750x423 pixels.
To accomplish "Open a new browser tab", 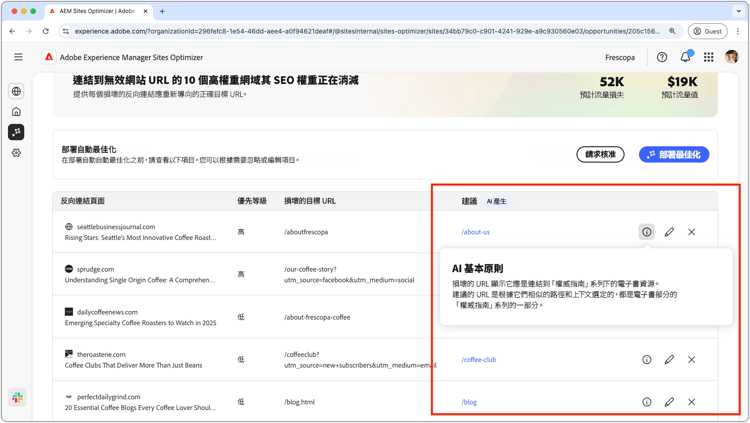I will [162, 11].
